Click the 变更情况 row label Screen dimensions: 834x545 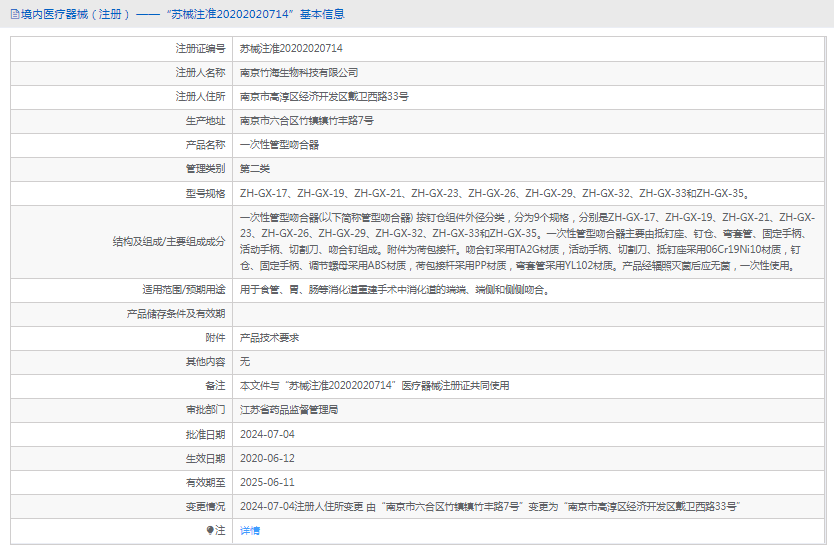point(205,506)
